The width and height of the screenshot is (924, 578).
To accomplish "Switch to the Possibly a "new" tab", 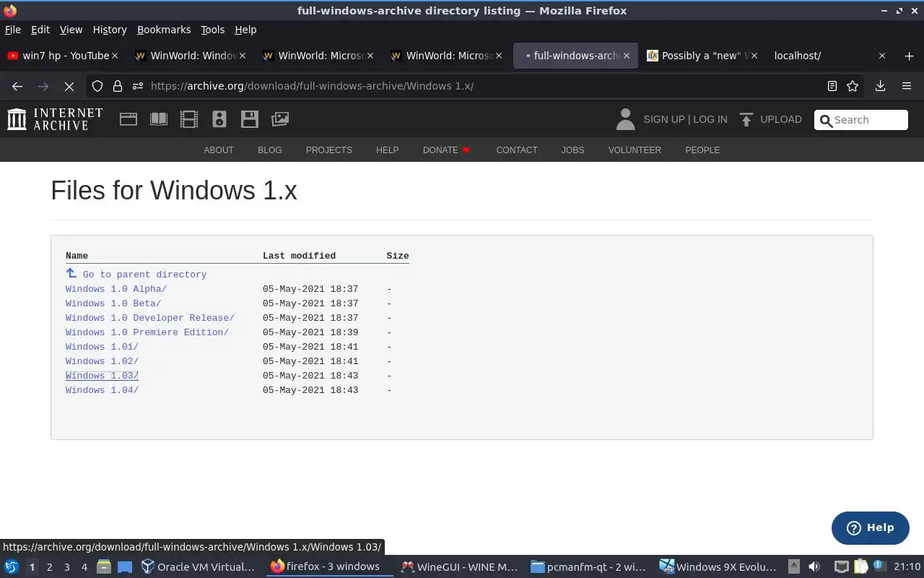I will pos(702,56).
